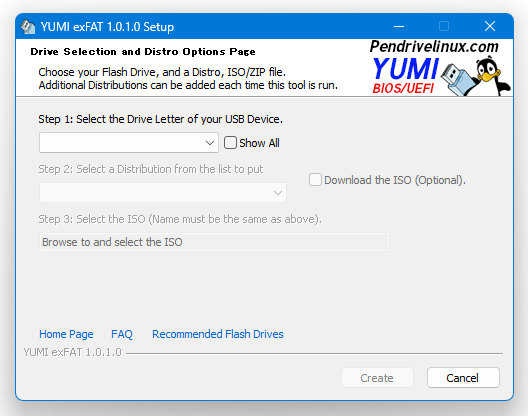Open the FAQ link
Image resolution: width=528 pixels, height=416 pixels.
pyautogui.click(x=122, y=334)
